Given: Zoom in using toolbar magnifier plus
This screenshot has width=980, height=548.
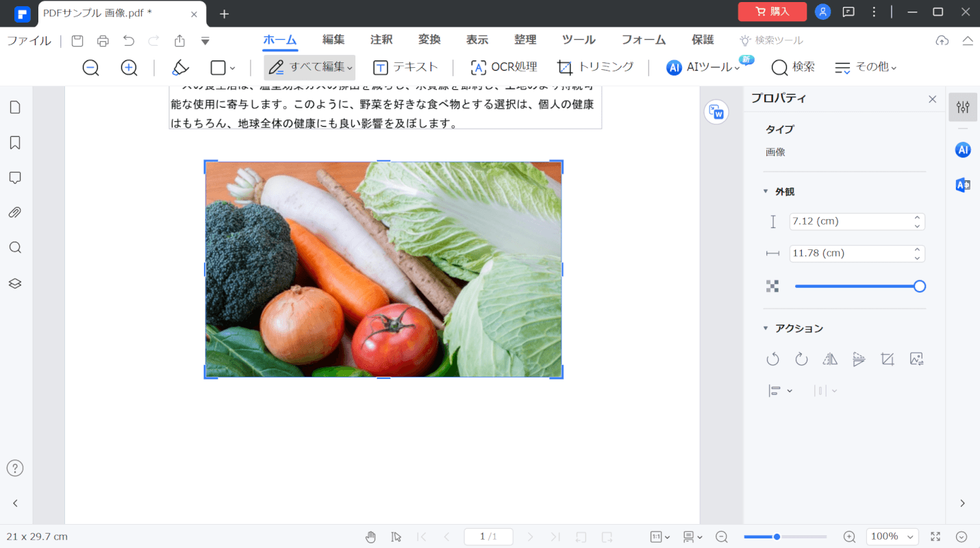Looking at the screenshot, I should click(129, 67).
